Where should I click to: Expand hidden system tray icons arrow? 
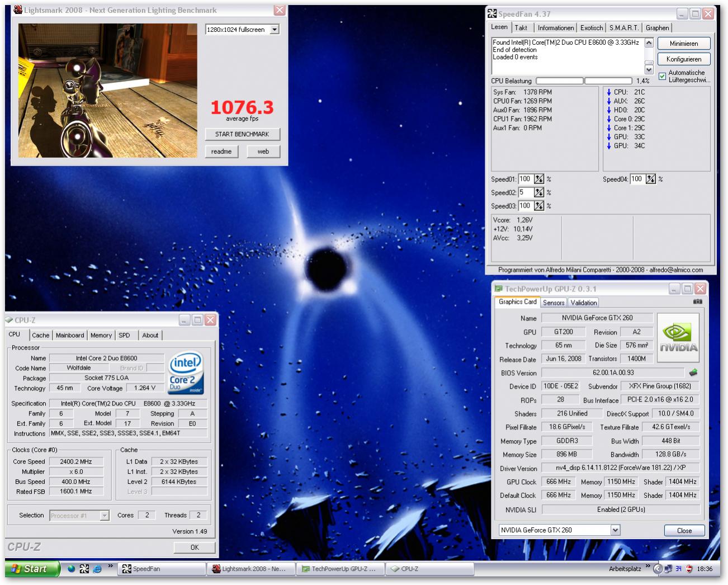658,569
